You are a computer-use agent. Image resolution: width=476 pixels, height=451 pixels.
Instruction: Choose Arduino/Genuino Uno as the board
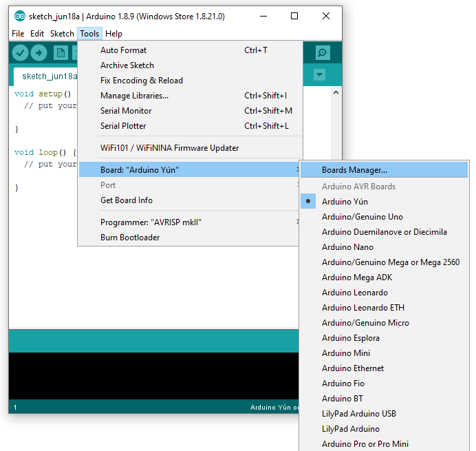[x=362, y=217]
